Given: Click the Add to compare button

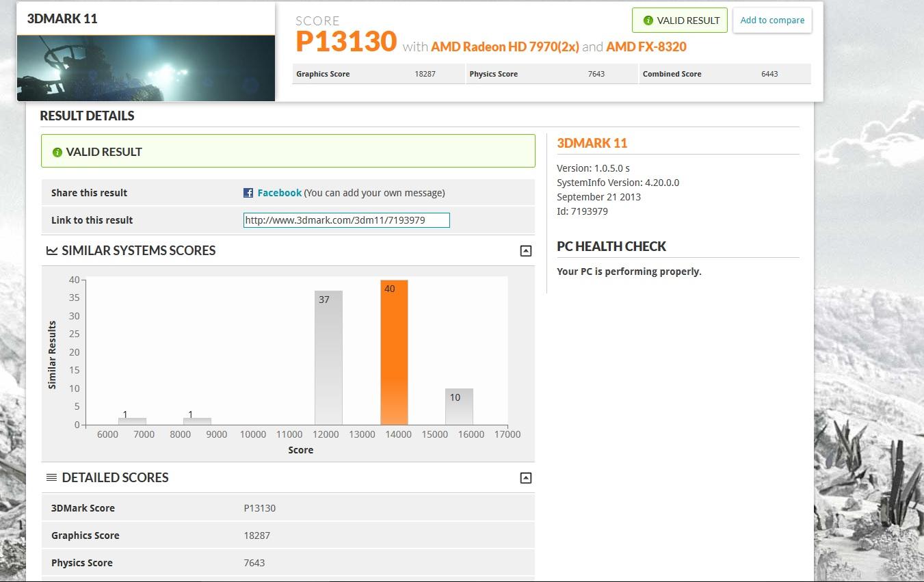Looking at the screenshot, I should click(x=772, y=20).
